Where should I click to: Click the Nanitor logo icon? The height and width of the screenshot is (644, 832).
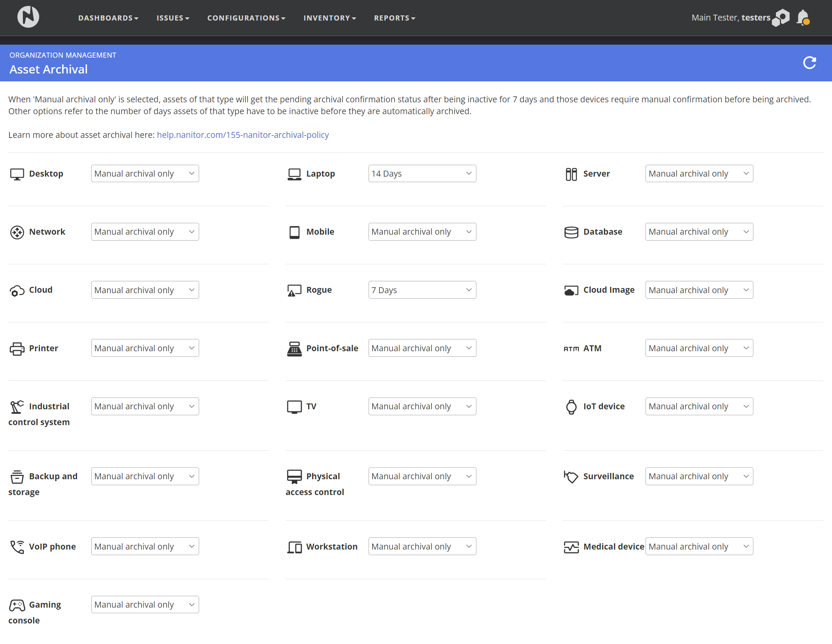(28, 17)
